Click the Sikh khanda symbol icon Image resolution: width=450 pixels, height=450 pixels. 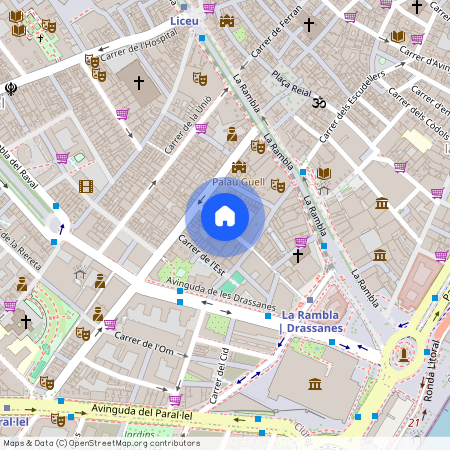11,89
